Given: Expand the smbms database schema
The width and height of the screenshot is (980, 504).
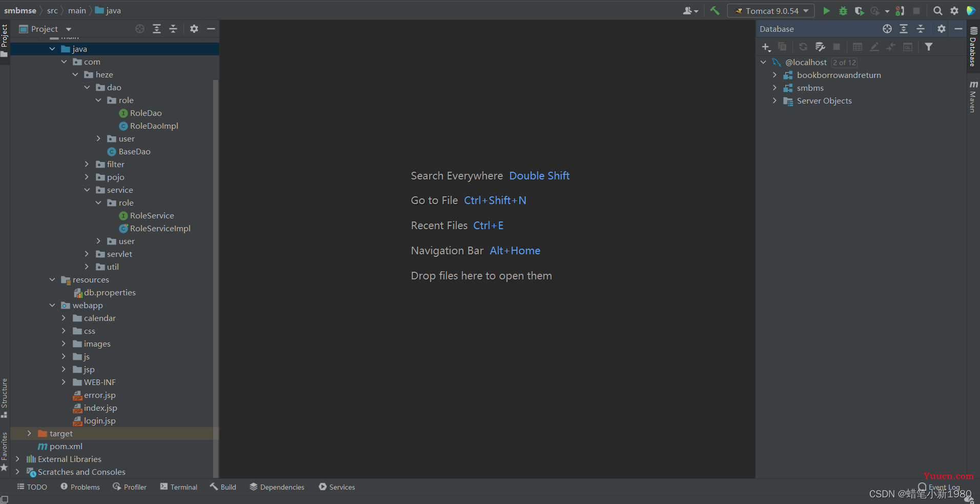Looking at the screenshot, I should pos(775,88).
